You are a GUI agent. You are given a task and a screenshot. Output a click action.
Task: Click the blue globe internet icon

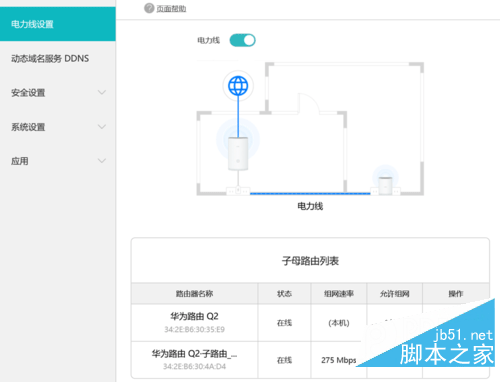click(x=238, y=86)
